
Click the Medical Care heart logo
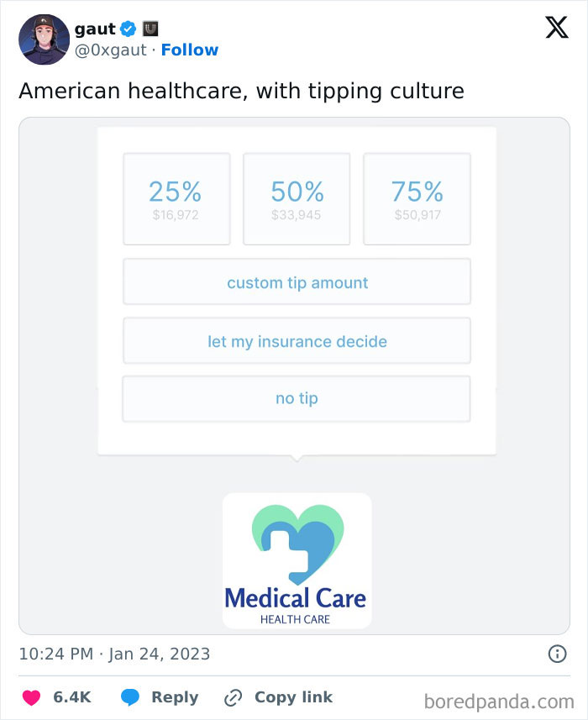pyautogui.click(x=297, y=543)
